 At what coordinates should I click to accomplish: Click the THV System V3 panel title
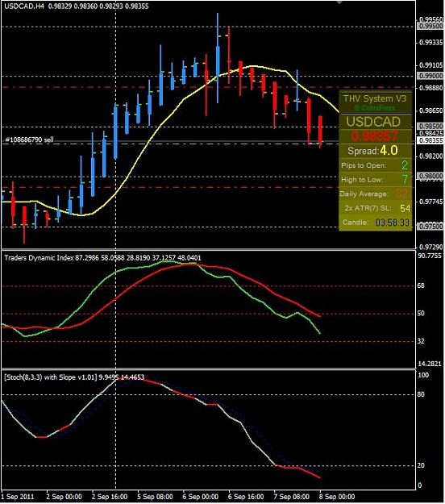click(375, 98)
